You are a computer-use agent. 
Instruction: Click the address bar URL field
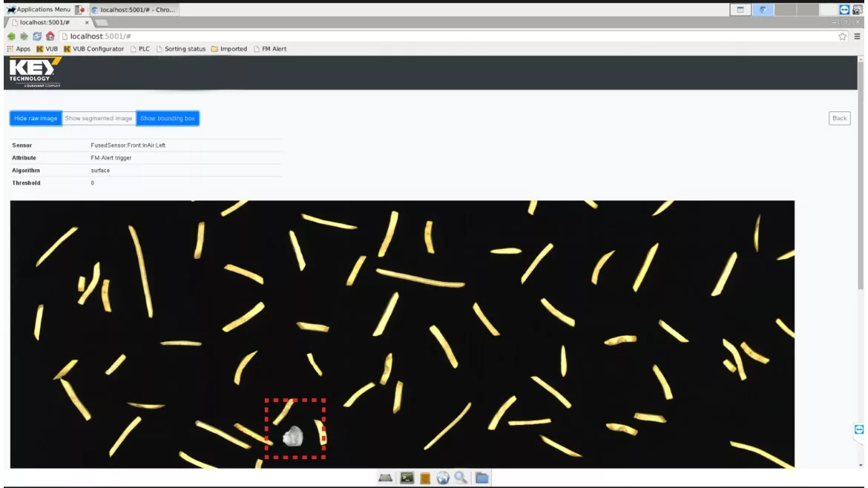pyautogui.click(x=445, y=36)
